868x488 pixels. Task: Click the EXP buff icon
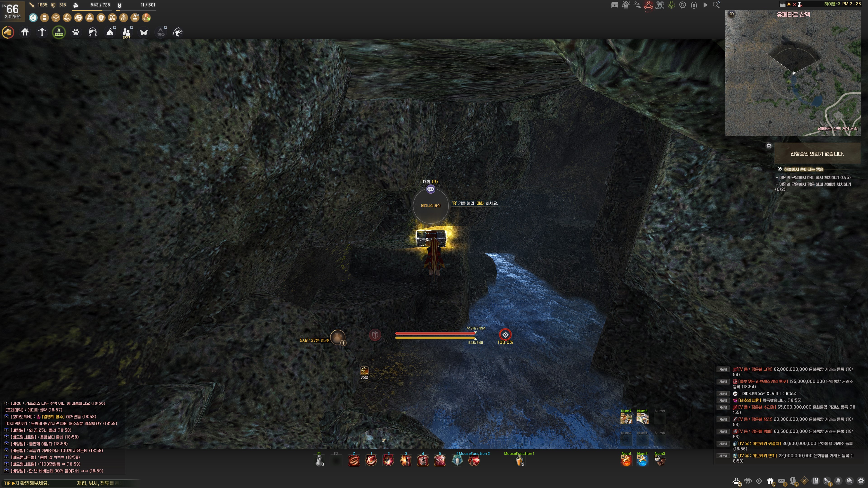point(124,18)
